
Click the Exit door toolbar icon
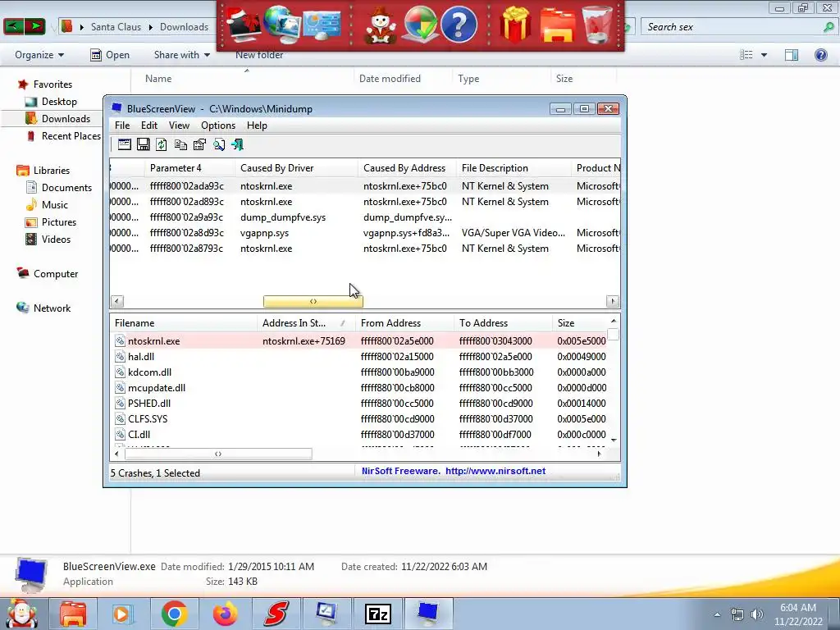pos(237,144)
